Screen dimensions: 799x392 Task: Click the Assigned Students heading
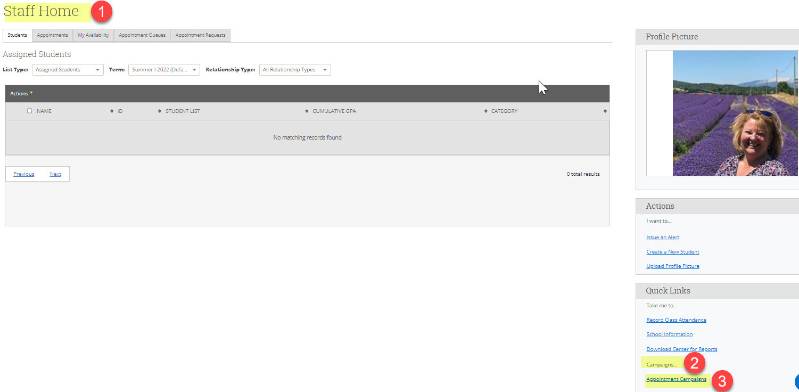[37, 54]
